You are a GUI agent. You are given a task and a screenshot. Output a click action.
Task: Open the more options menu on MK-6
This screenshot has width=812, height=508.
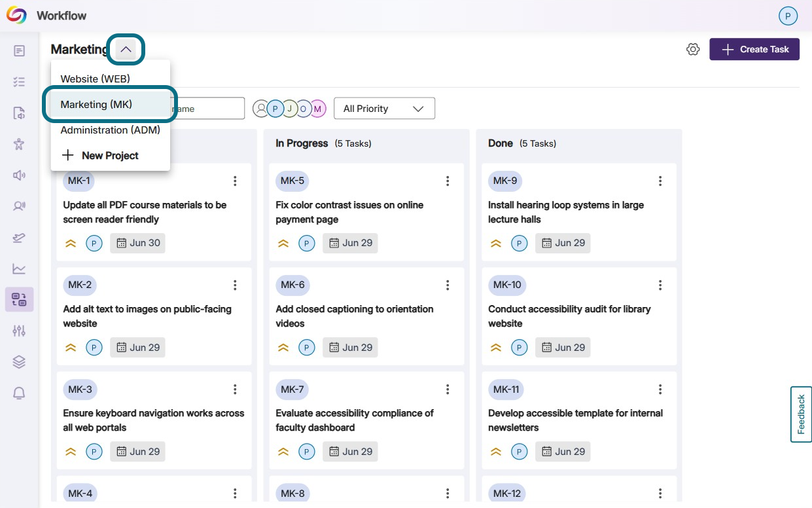448,285
